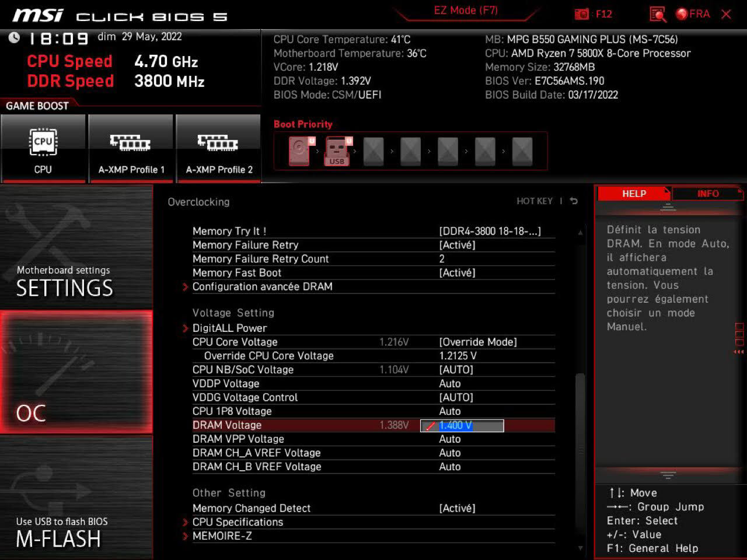Expand the MEMOIRE-Z submenu
The width and height of the screenshot is (747, 560).
222,536
